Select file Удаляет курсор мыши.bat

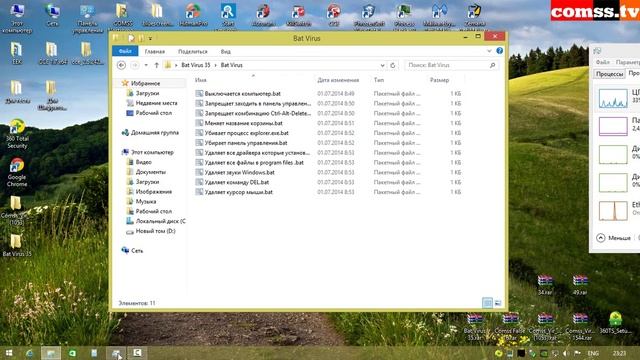pyautogui.click(x=238, y=192)
